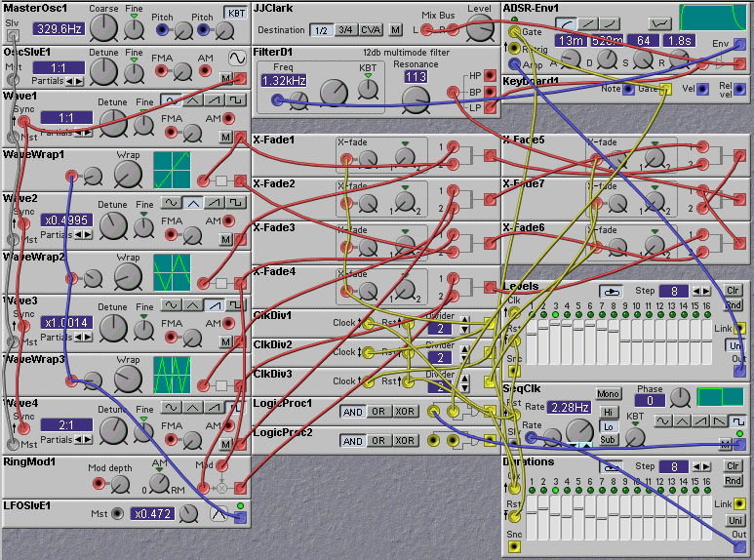
Task: Step the Levels Step count right arrow
Action: [707, 291]
